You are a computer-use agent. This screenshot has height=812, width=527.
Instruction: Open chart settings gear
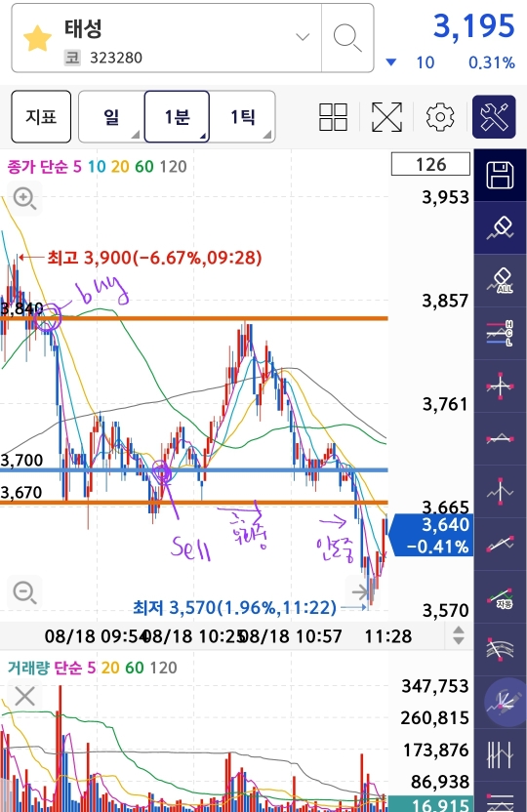coord(440,116)
